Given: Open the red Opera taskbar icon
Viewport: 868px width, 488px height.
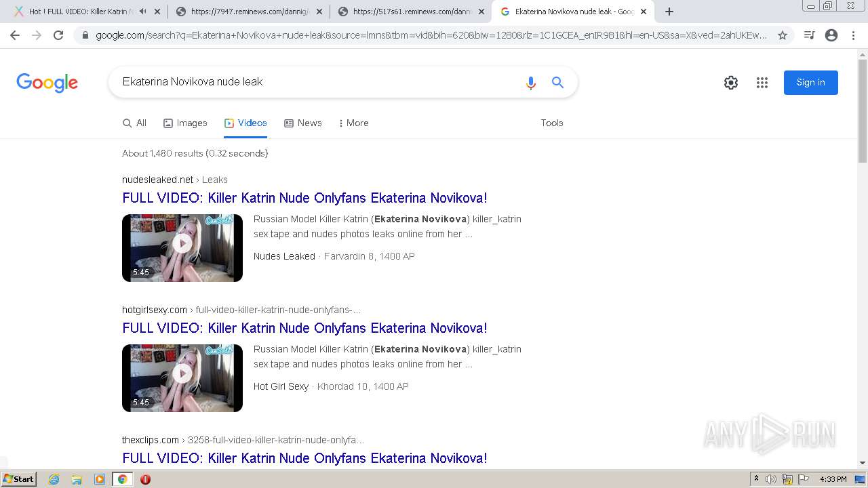Looking at the screenshot, I should (145, 479).
